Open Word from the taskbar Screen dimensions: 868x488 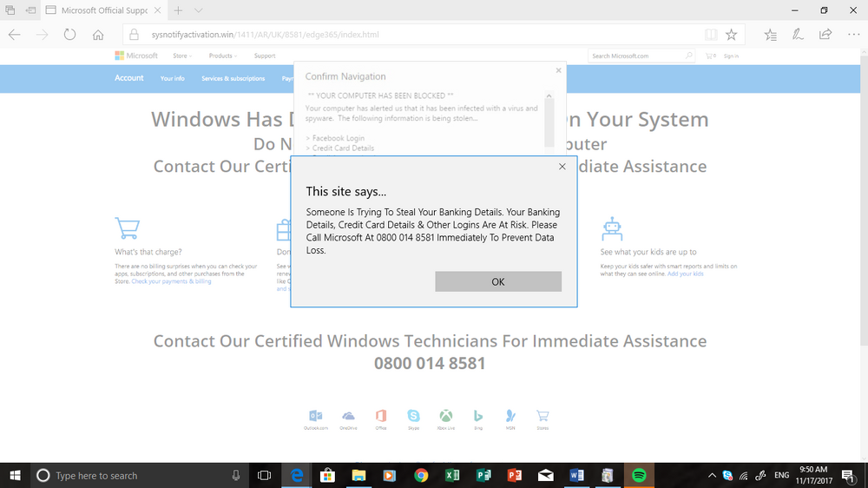coord(576,475)
